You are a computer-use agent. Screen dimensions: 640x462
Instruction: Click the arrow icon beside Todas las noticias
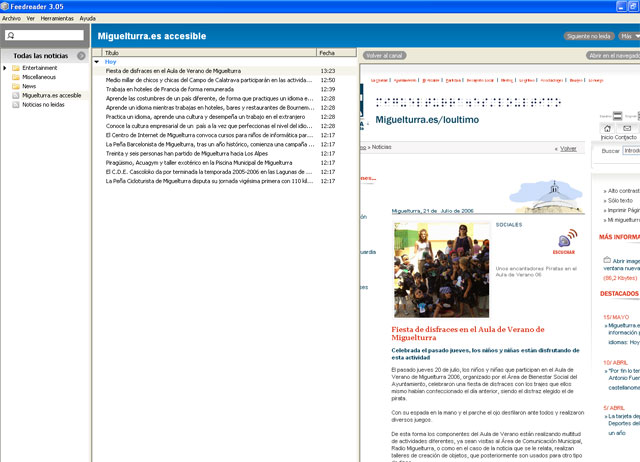click(x=81, y=56)
